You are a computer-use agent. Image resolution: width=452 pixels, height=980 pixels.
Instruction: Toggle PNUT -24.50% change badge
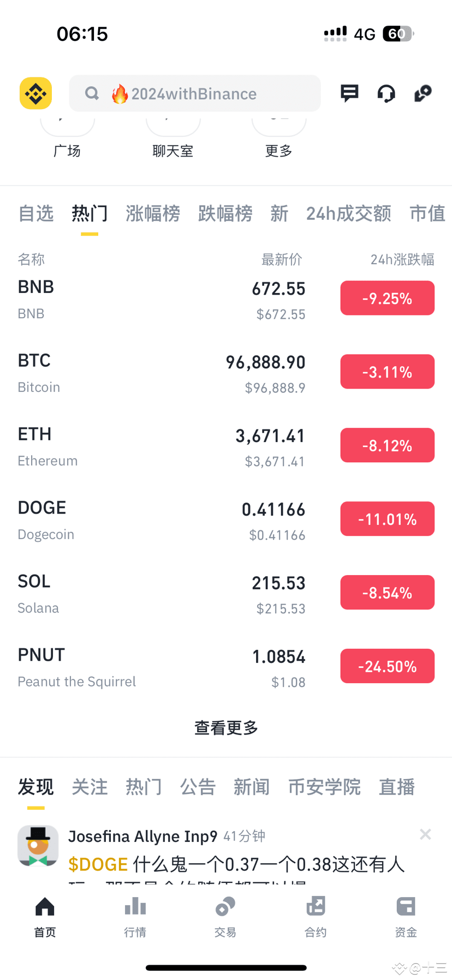pyautogui.click(x=387, y=666)
